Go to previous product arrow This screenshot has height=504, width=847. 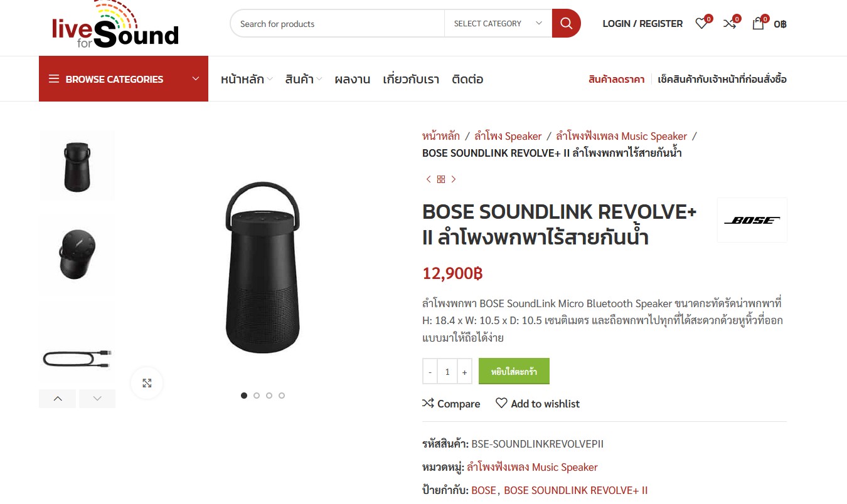click(x=429, y=179)
